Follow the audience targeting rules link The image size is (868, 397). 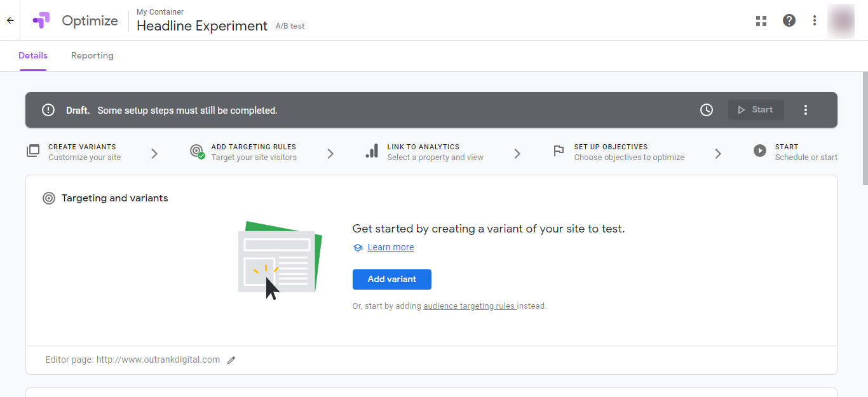coord(469,306)
